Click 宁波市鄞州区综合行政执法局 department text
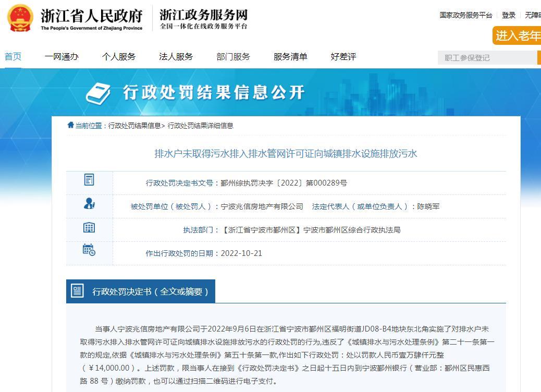Screen dimensions: 541x392 (352, 230)
